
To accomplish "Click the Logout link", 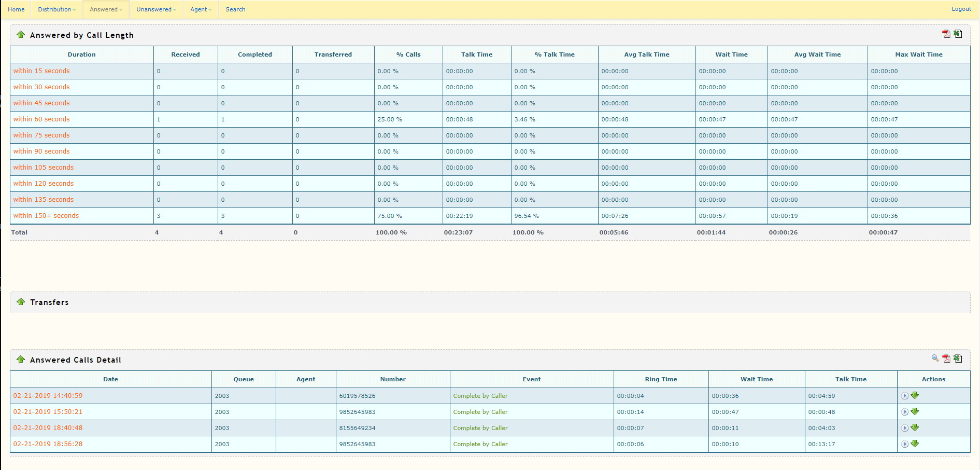I will (x=961, y=9).
